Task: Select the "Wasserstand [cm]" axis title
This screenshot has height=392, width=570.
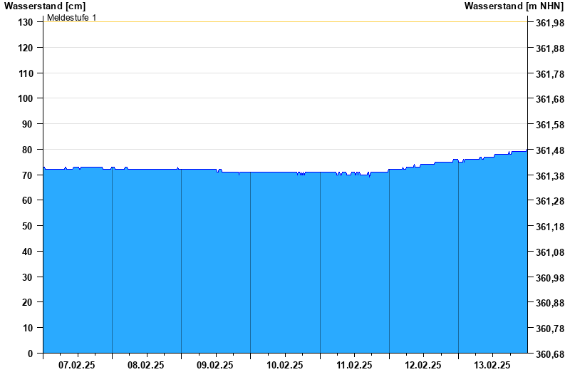Action: pos(45,6)
